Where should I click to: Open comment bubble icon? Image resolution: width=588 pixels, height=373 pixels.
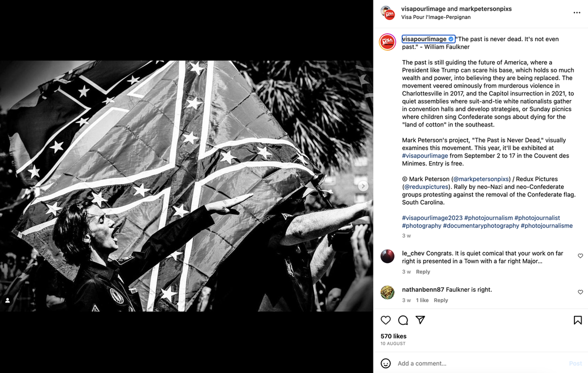(403, 320)
